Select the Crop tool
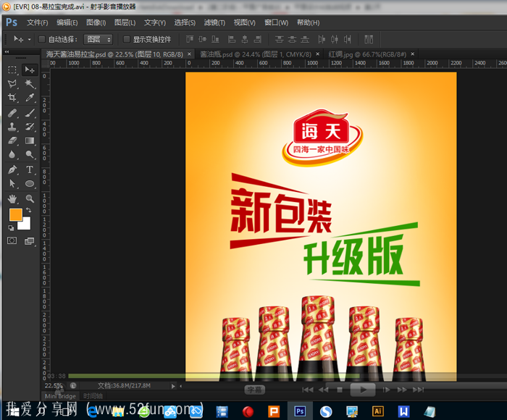This screenshot has width=507, height=420. (x=12, y=97)
